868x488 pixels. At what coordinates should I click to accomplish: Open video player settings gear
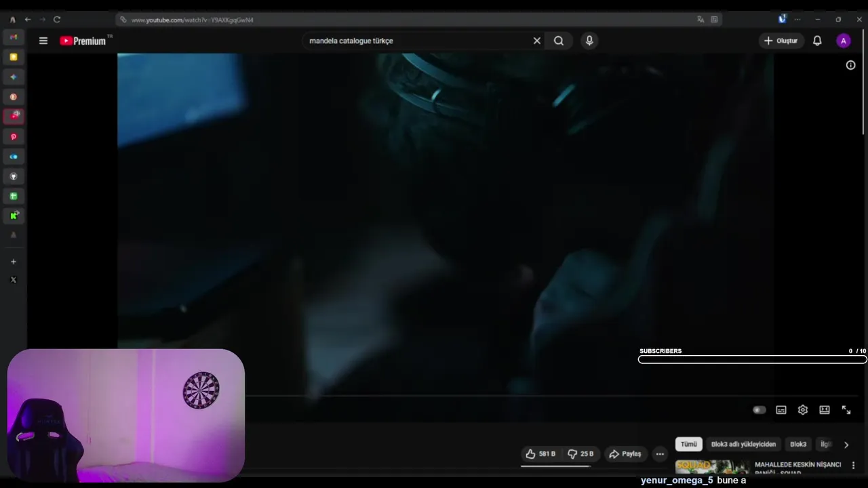[803, 410]
